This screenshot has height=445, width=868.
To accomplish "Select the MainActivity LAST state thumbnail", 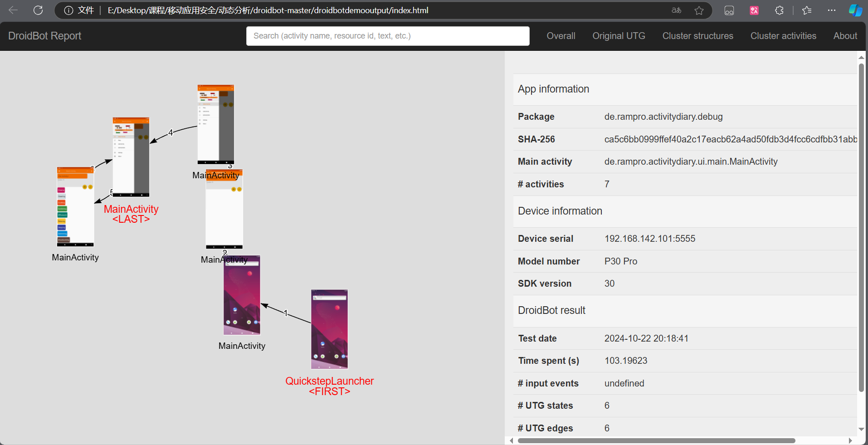I will [x=131, y=157].
